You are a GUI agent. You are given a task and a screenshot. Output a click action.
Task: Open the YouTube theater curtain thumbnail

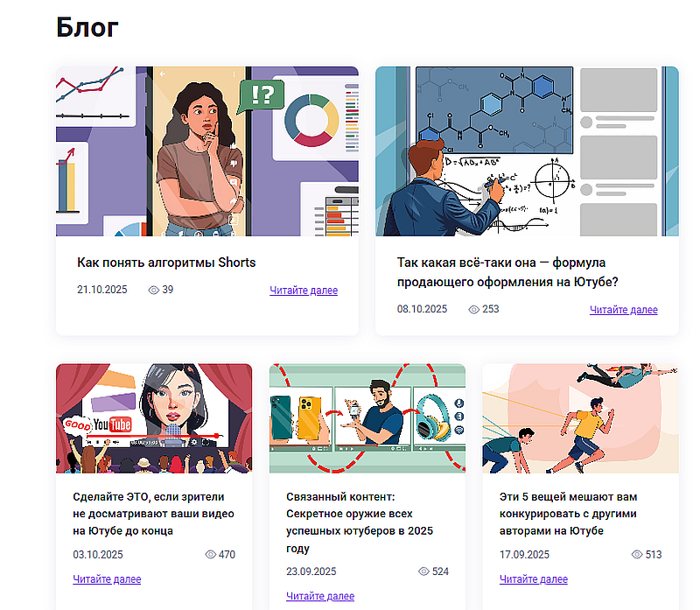coord(154,418)
